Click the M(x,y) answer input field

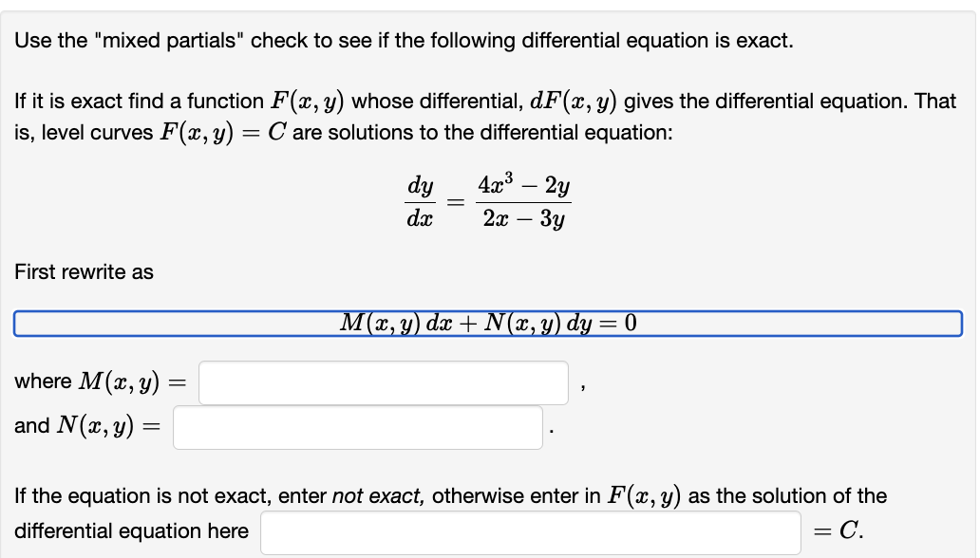(x=383, y=382)
